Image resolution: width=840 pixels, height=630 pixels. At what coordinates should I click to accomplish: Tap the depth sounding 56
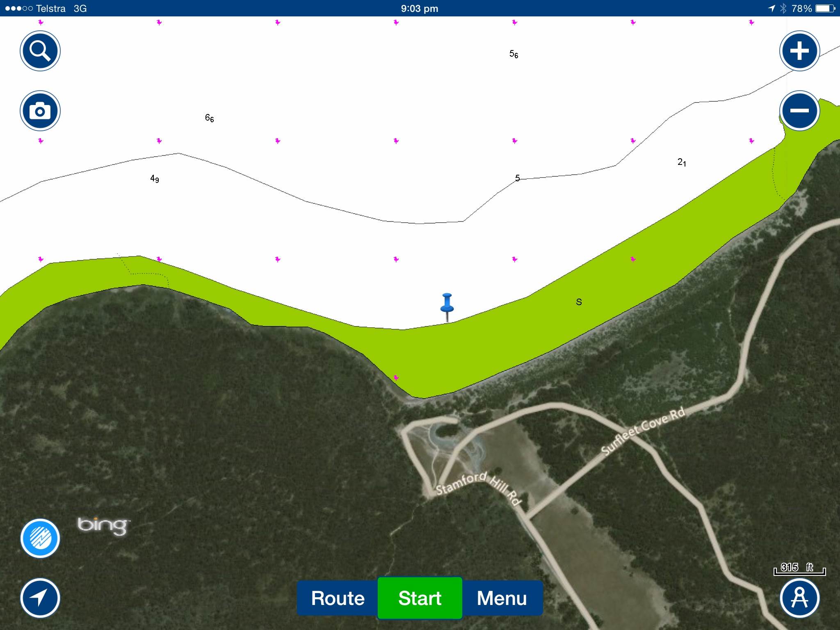point(514,54)
